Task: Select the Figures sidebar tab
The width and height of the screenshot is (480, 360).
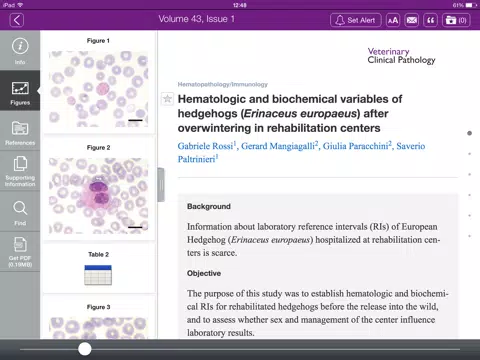Action: (x=20, y=91)
